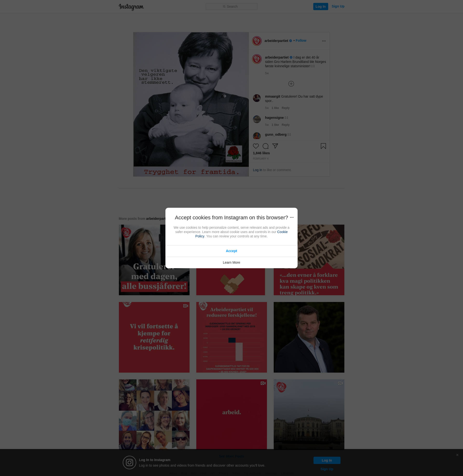Open the man in suit portrait post

[309, 337]
